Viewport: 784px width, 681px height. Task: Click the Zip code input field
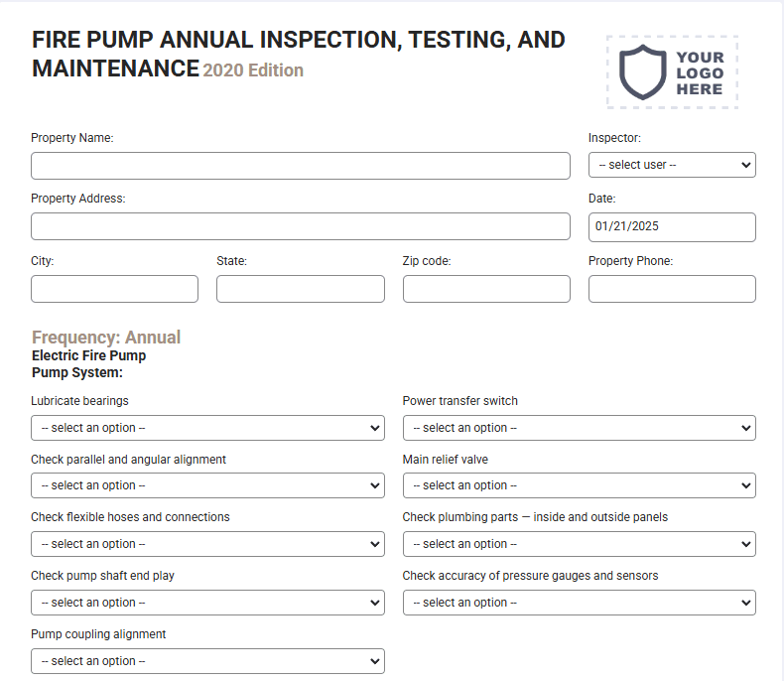coord(486,289)
